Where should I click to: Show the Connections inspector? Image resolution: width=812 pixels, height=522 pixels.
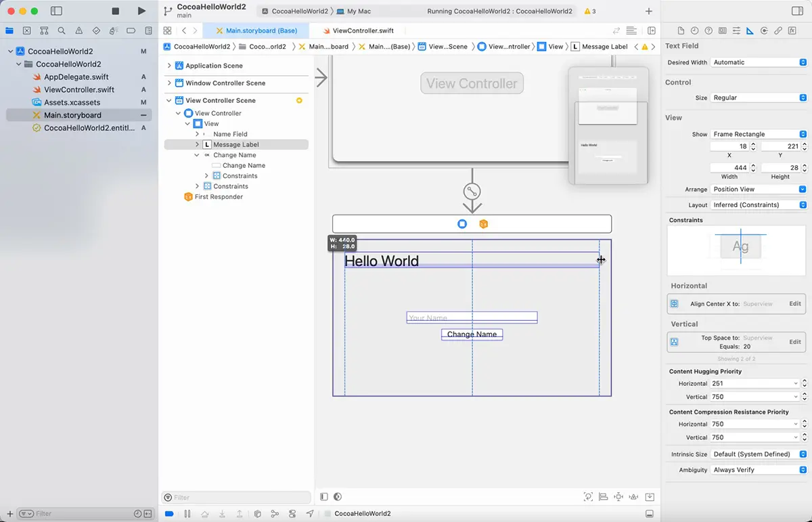point(764,30)
